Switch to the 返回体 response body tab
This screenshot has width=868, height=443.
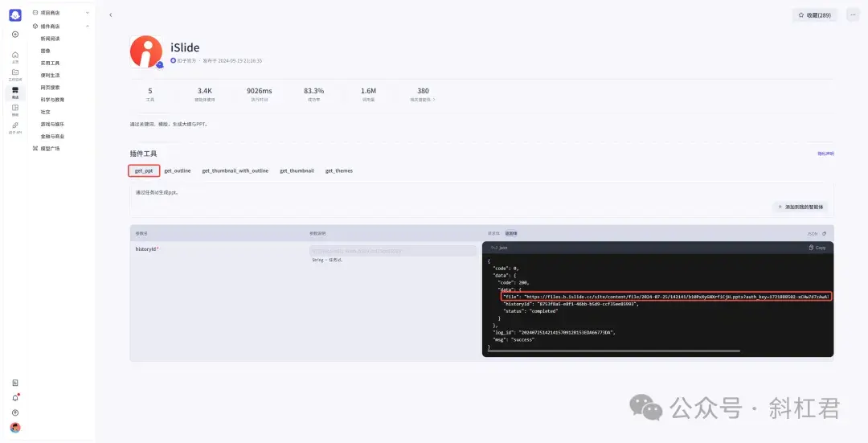pyautogui.click(x=511, y=234)
